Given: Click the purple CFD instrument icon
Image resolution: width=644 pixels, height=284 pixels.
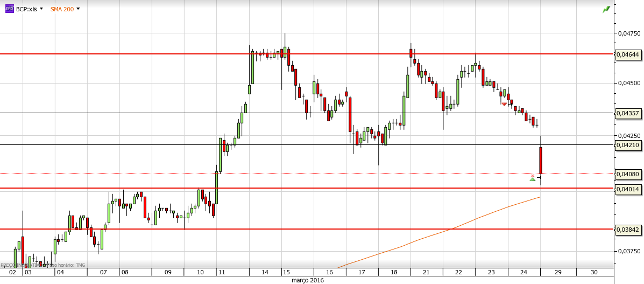Looking at the screenshot, I should click(9, 9).
